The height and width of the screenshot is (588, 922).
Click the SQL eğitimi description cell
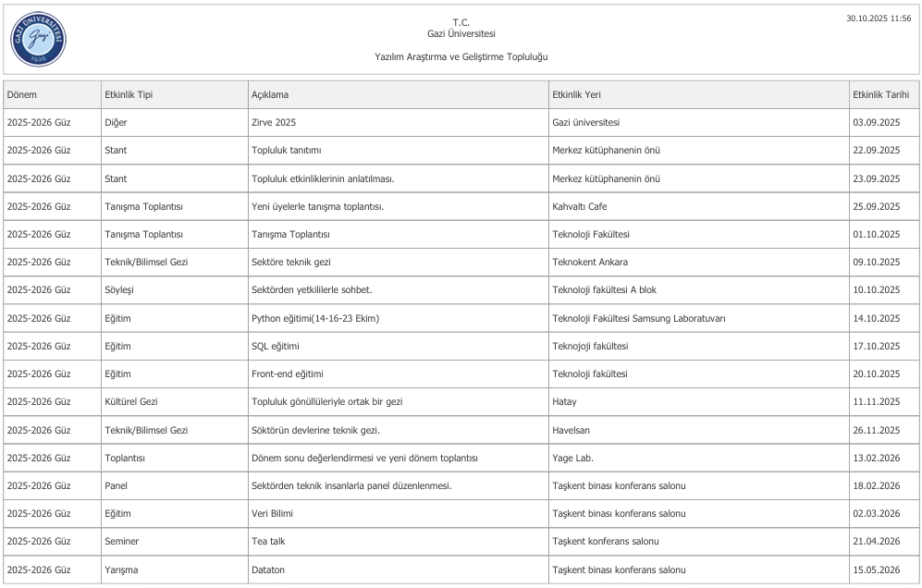point(276,346)
